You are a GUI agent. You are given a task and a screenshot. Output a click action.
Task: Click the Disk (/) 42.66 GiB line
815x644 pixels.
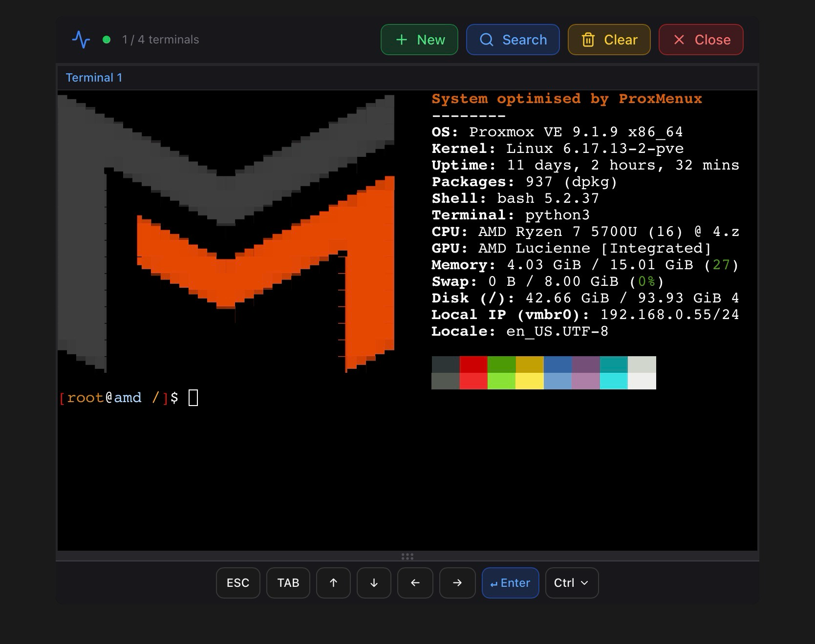point(585,299)
